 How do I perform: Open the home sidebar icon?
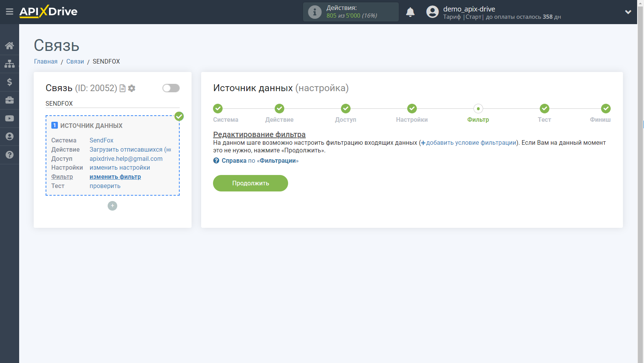tap(10, 46)
